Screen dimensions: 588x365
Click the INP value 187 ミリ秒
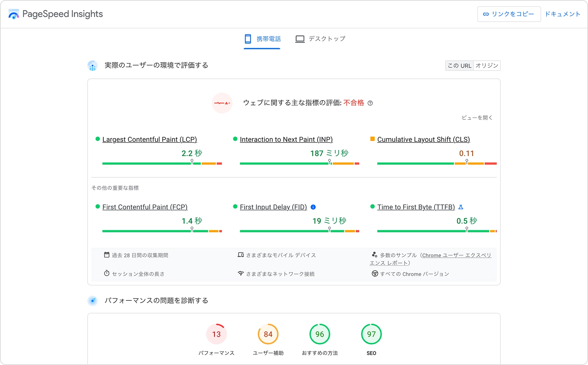click(x=329, y=153)
